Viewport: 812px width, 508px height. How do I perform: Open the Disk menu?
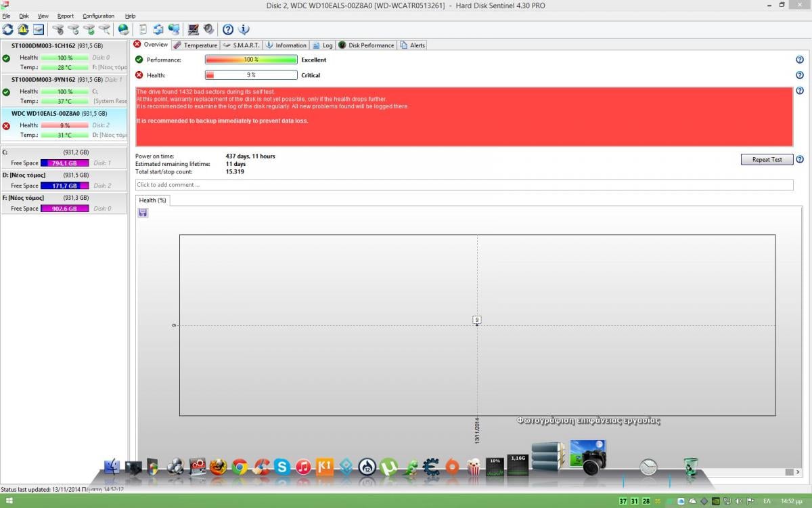(24, 16)
